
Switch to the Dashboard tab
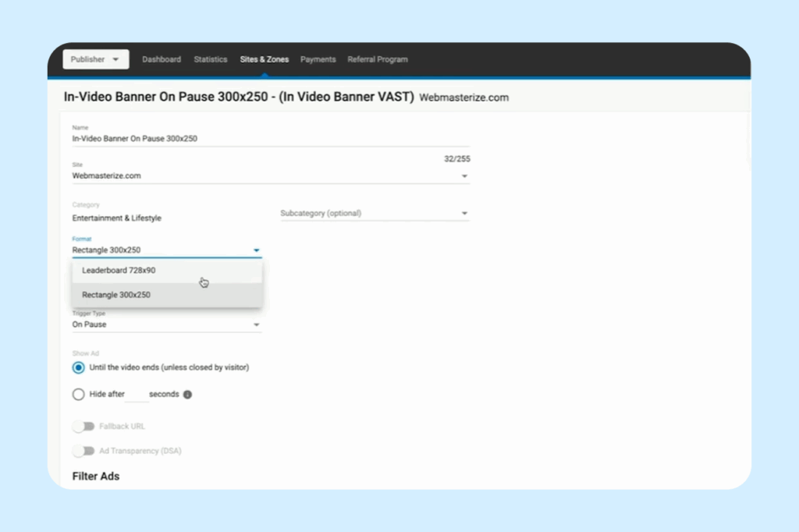(x=162, y=59)
